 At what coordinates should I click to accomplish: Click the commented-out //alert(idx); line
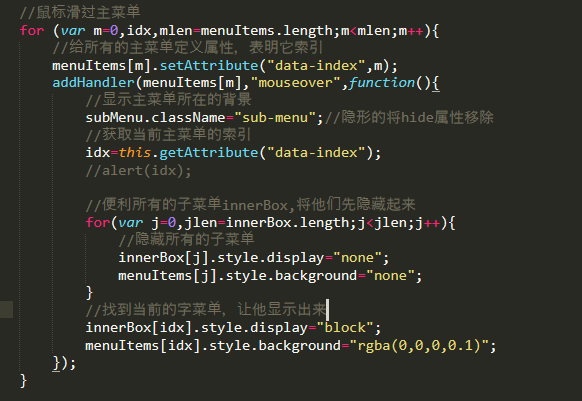click(x=138, y=170)
